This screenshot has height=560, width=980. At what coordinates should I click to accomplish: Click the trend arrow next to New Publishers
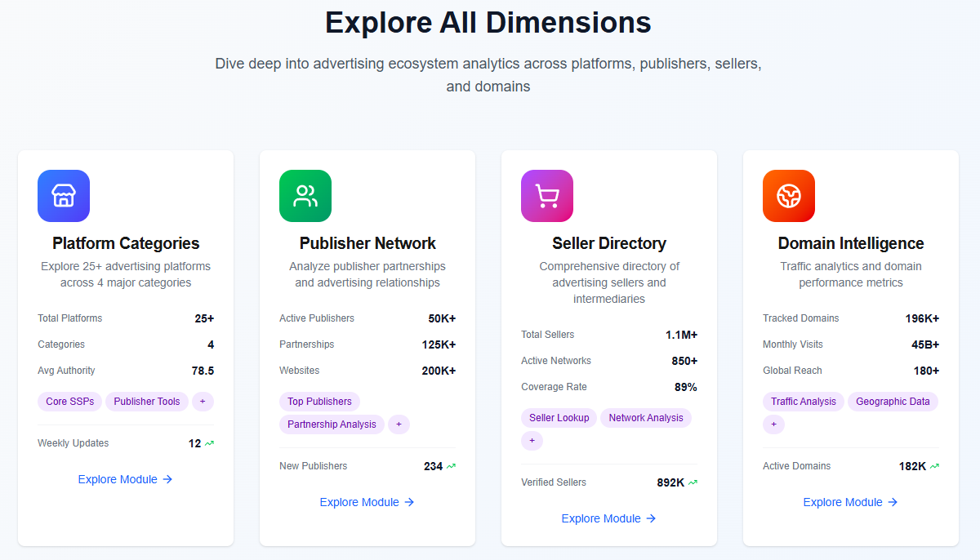[452, 465]
